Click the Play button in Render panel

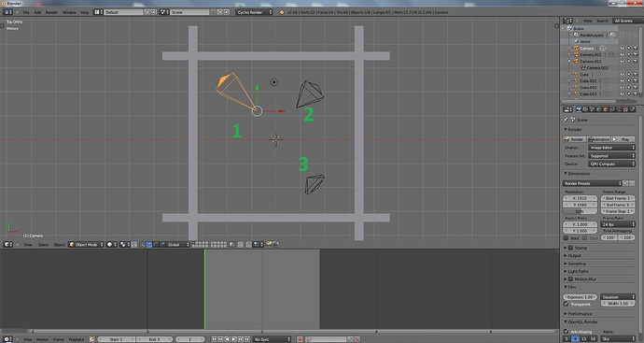(x=623, y=139)
